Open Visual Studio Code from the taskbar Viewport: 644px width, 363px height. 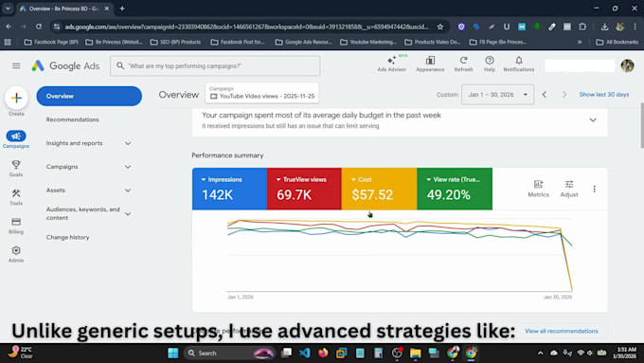pos(305,353)
